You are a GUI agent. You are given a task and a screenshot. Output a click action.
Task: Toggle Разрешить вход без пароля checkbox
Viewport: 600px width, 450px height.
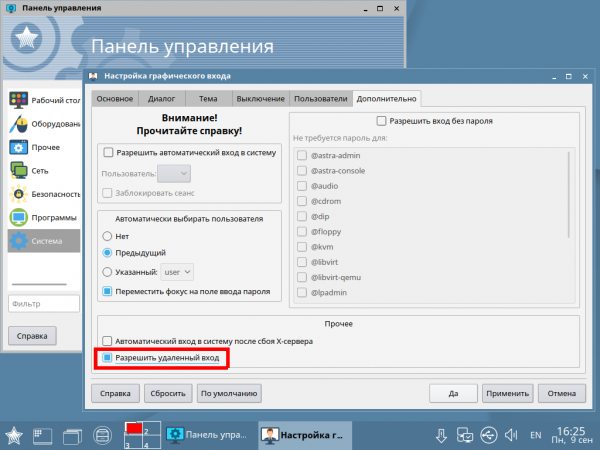(382, 120)
